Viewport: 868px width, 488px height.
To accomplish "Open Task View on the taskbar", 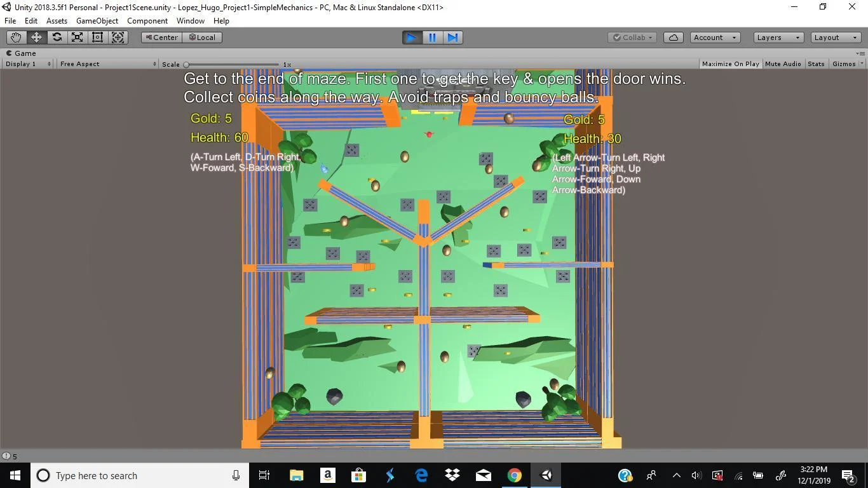I will click(x=264, y=475).
